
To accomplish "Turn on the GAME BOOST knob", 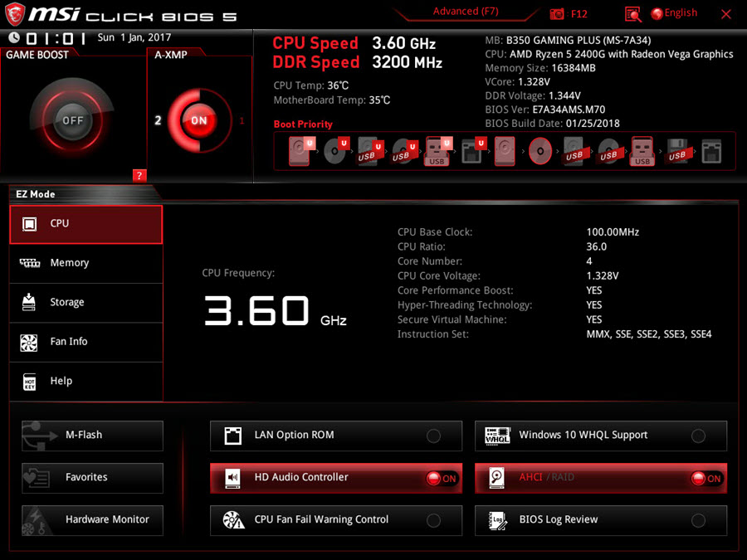I will 73,120.
